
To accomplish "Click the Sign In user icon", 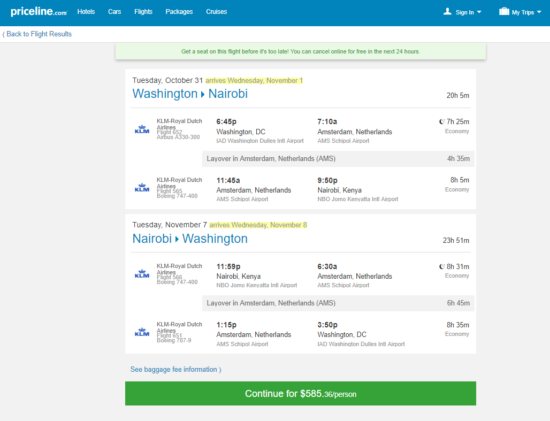I will pos(447,12).
